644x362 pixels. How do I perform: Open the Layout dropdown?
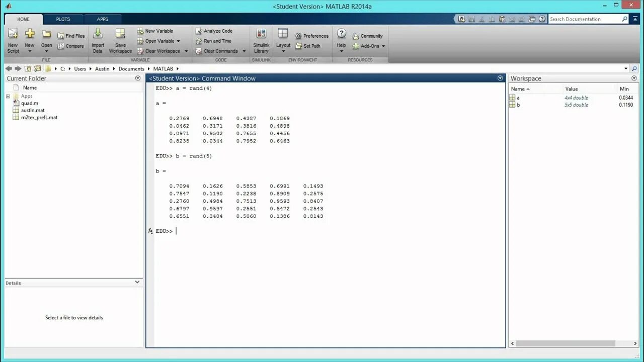tap(283, 41)
